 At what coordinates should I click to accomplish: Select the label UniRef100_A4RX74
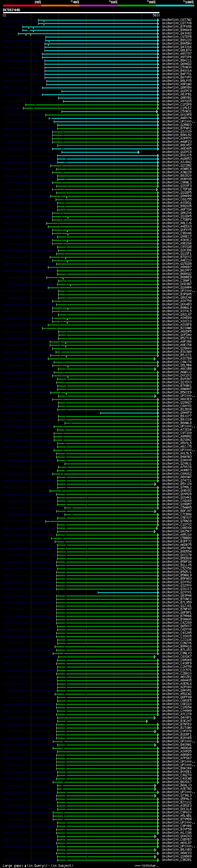176,118
